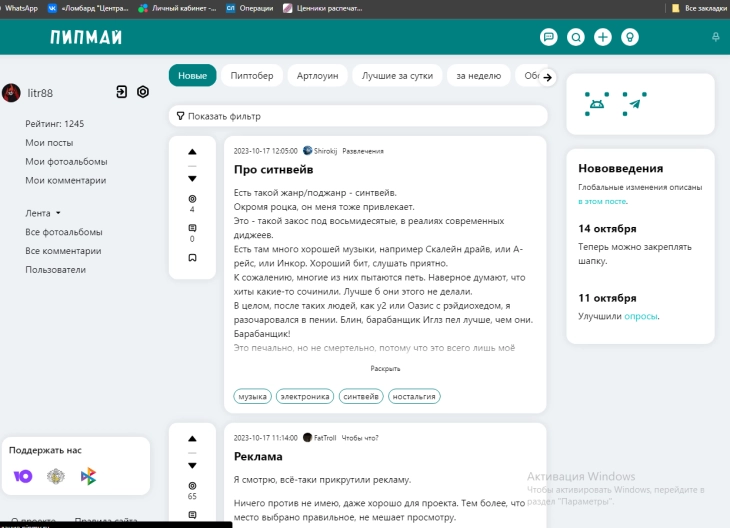Expand the Лента dropdown in sidebar
Screen dimensions: 730x528
[43, 213]
